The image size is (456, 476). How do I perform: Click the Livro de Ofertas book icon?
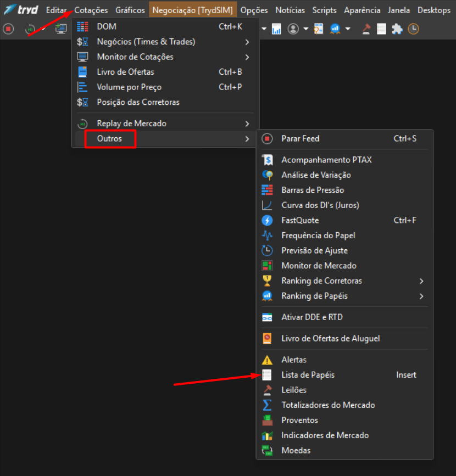tap(82, 72)
